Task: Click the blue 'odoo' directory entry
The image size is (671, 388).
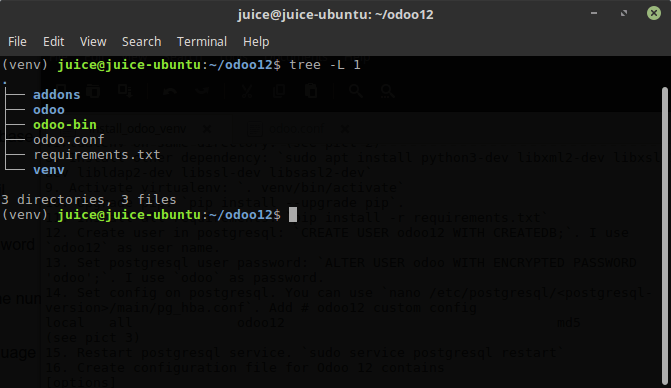Action: [49, 110]
